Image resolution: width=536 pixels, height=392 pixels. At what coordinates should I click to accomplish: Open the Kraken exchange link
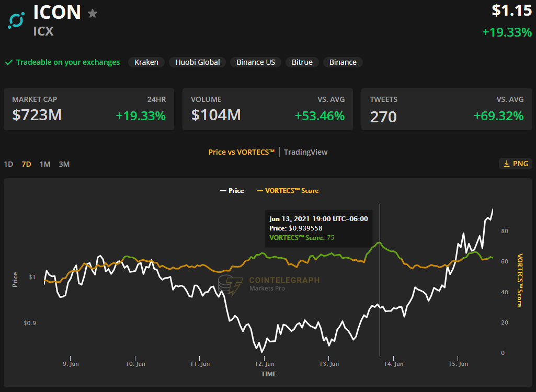[146, 62]
